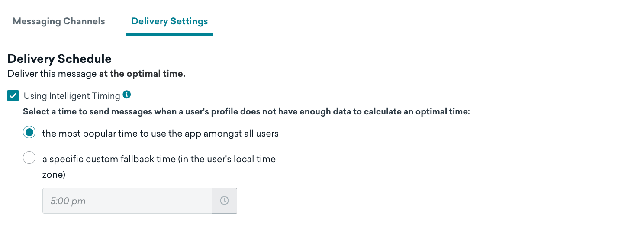Click the "Deliver this message" text
644x241 pixels.
coord(52,74)
